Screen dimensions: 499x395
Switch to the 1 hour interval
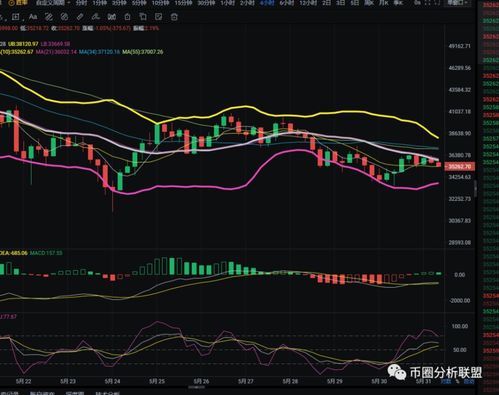click(228, 3)
